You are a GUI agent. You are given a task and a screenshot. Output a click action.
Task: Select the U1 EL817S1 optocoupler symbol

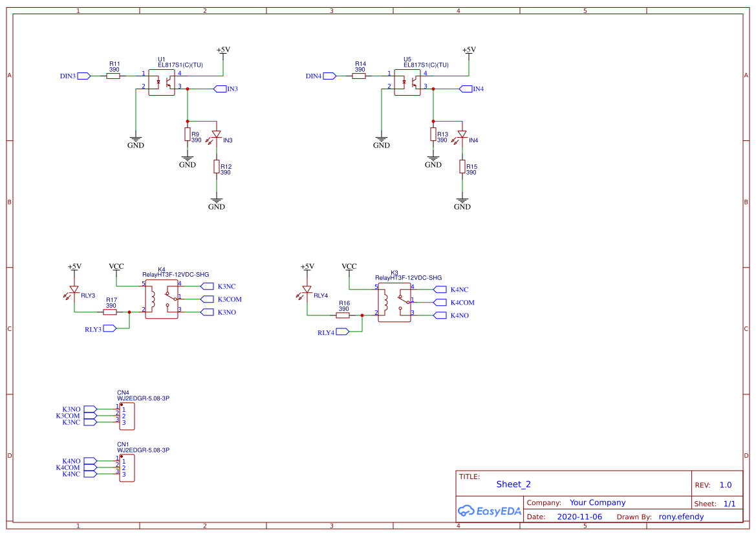163,81
